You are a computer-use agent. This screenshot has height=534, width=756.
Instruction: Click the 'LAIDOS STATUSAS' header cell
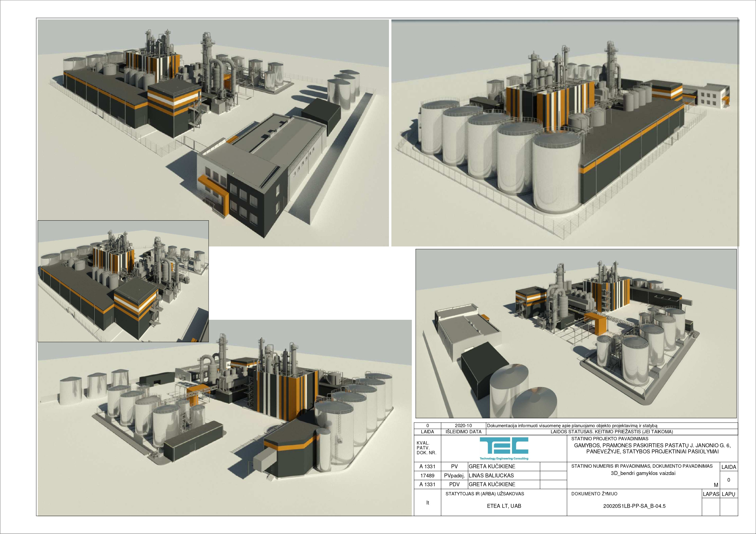611,432
